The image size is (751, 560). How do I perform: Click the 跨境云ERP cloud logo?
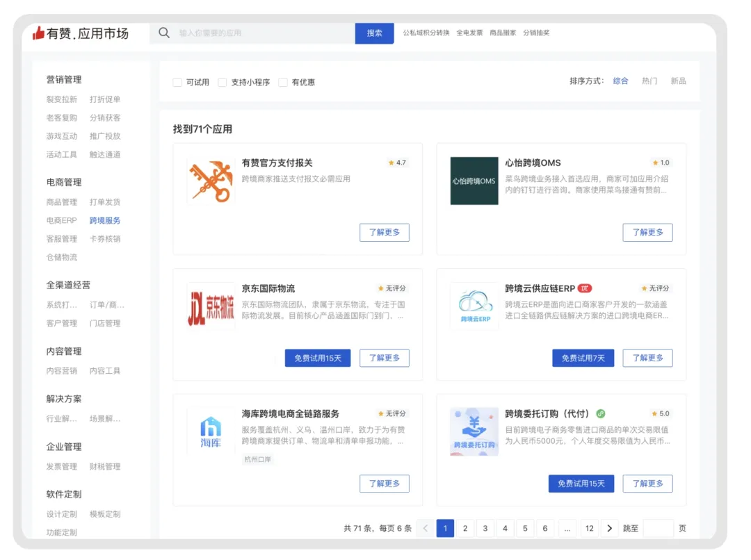point(474,306)
